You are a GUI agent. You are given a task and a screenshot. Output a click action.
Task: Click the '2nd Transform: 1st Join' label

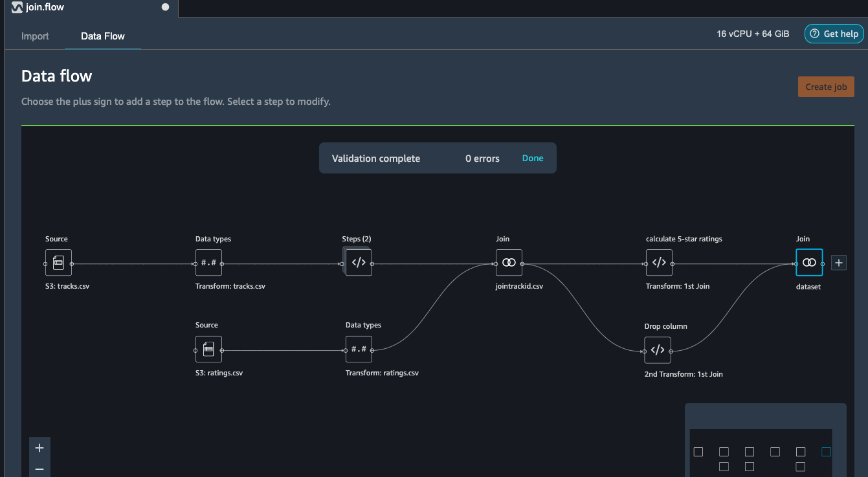click(x=684, y=374)
